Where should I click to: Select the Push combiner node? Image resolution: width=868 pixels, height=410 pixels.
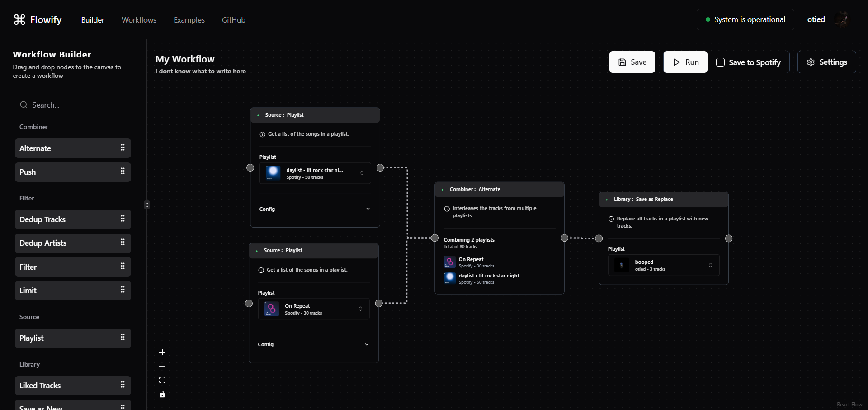click(x=73, y=172)
